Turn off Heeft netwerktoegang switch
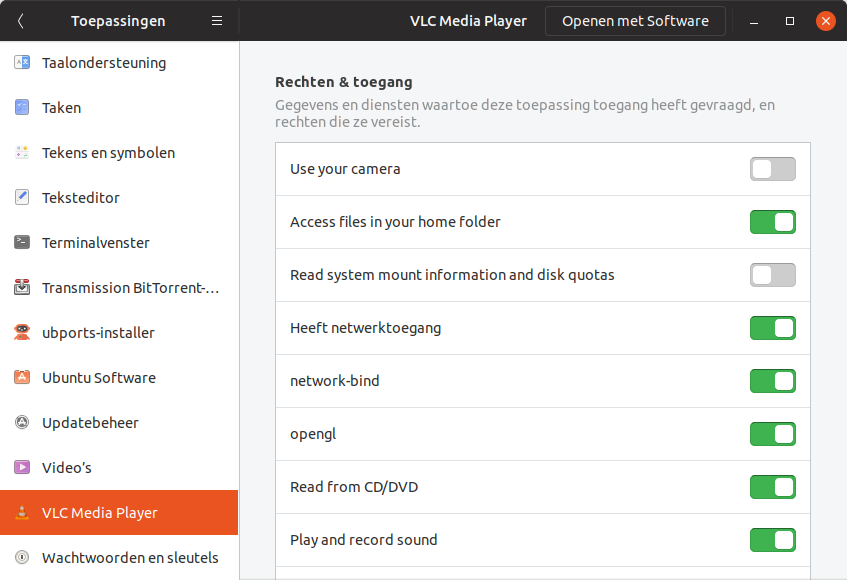The width and height of the screenshot is (847, 580). (772, 328)
